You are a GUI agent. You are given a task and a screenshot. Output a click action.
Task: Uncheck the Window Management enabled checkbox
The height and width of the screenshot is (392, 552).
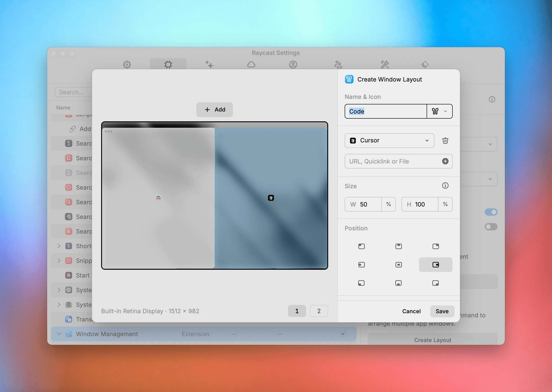click(343, 334)
